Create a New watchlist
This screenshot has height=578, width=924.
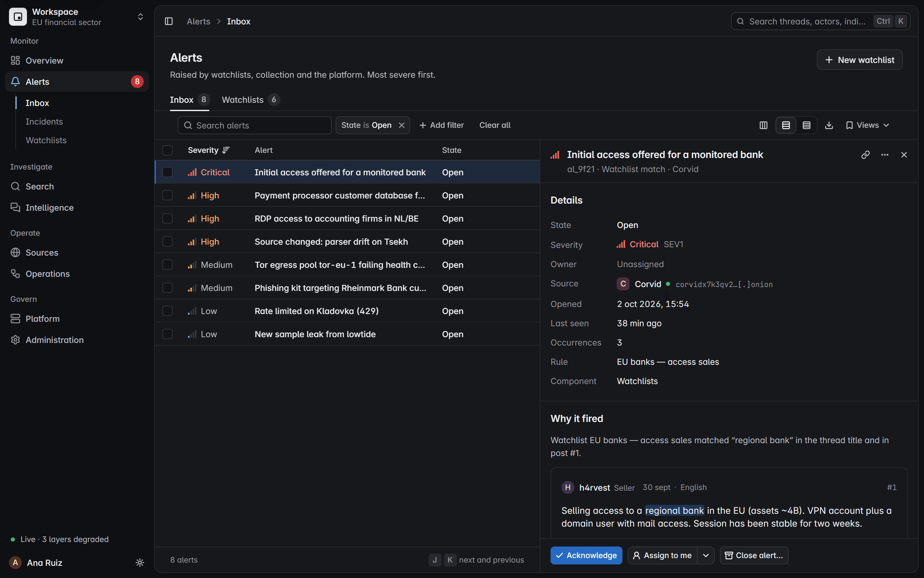(860, 60)
